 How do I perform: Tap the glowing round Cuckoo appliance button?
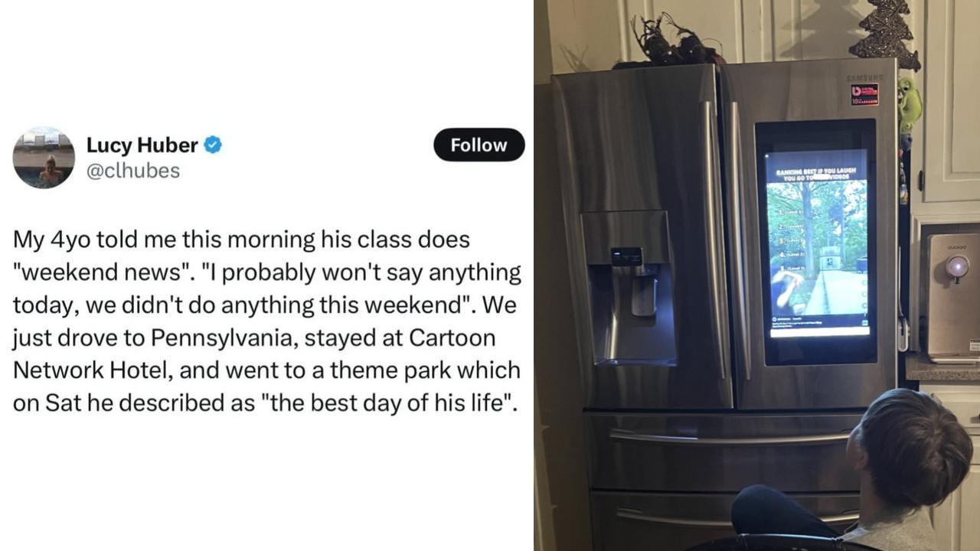[x=957, y=266]
